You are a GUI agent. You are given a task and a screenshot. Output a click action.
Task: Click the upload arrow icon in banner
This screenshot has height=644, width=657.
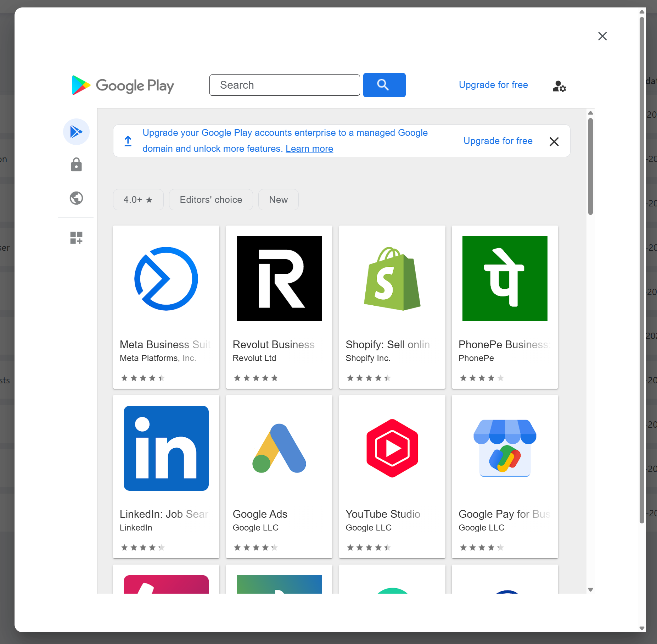click(x=128, y=141)
